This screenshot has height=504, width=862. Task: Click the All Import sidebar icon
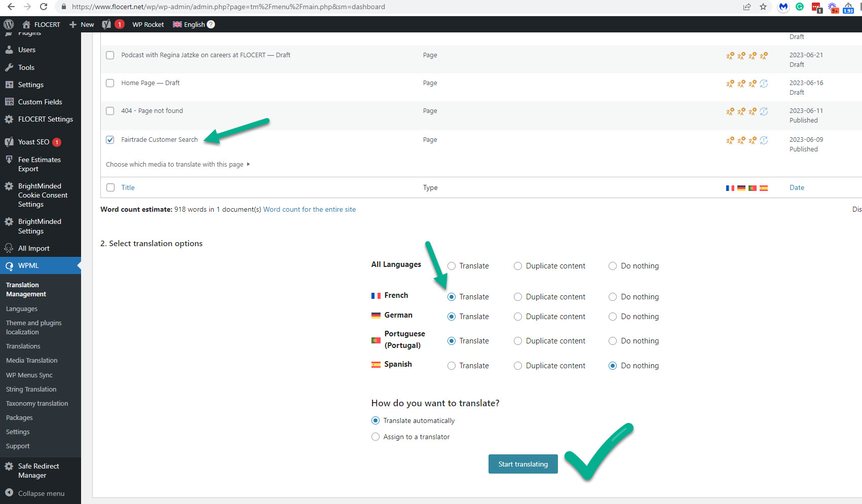click(x=9, y=248)
